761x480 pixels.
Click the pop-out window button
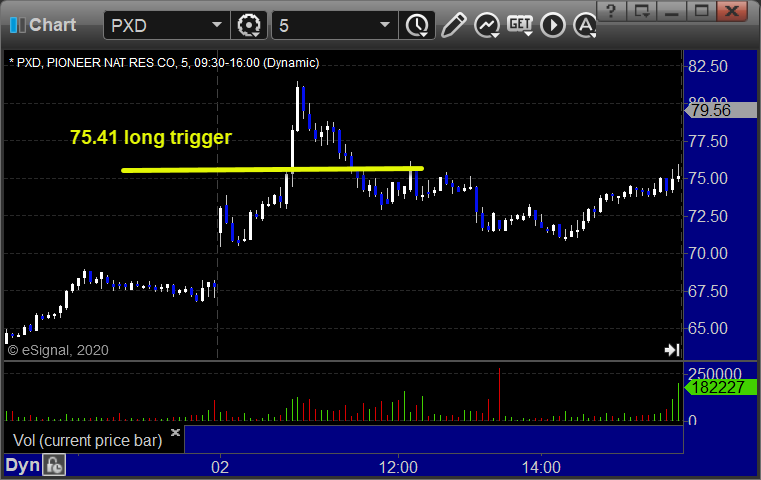(642, 11)
